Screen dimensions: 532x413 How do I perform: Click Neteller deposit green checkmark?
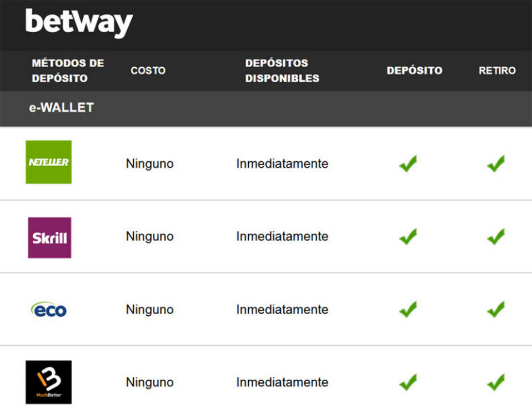pyautogui.click(x=408, y=164)
